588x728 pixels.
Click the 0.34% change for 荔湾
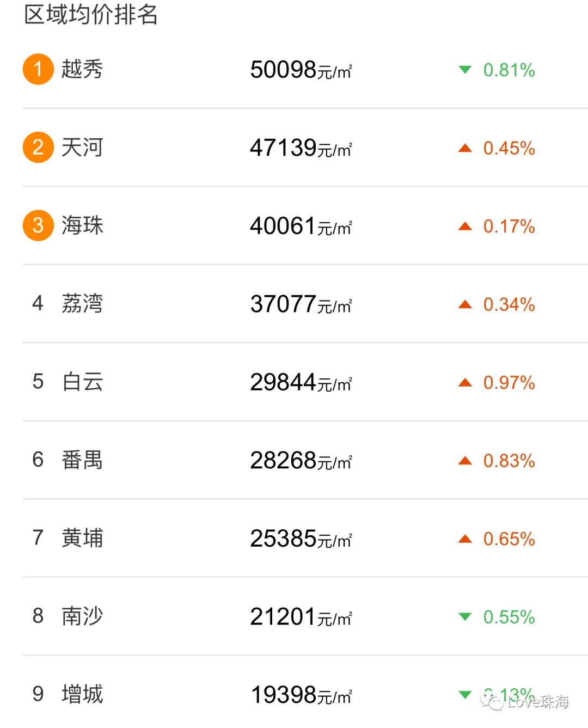point(509,304)
